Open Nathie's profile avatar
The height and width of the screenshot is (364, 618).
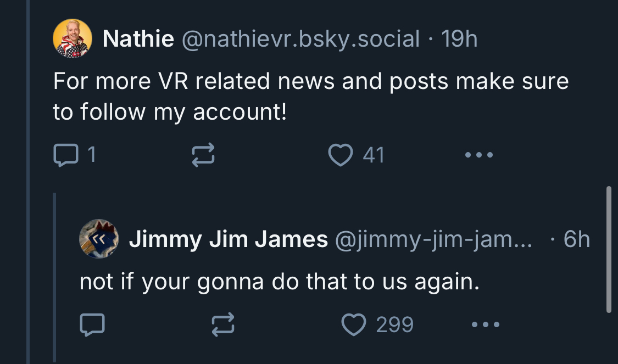(71, 40)
